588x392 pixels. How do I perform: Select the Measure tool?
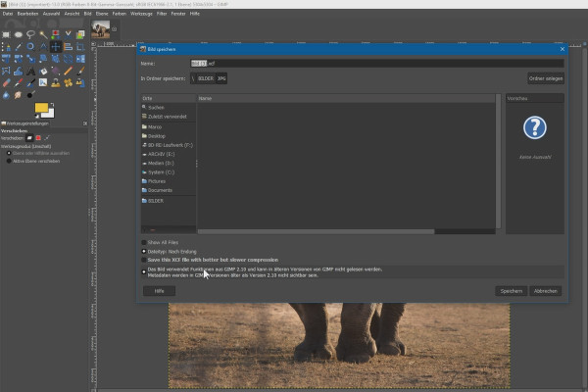[43, 47]
